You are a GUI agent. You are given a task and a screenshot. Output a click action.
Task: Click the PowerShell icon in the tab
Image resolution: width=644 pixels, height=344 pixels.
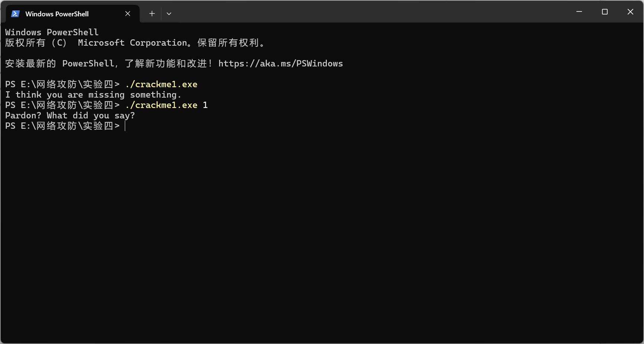[x=15, y=14]
